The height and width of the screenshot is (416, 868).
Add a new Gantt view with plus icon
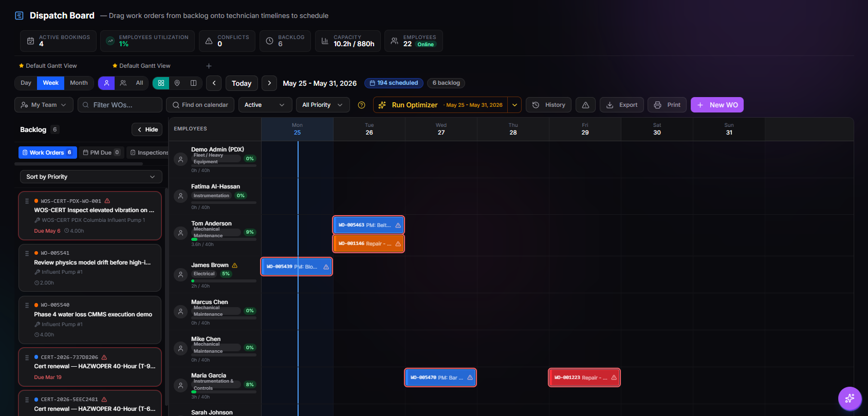click(209, 66)
